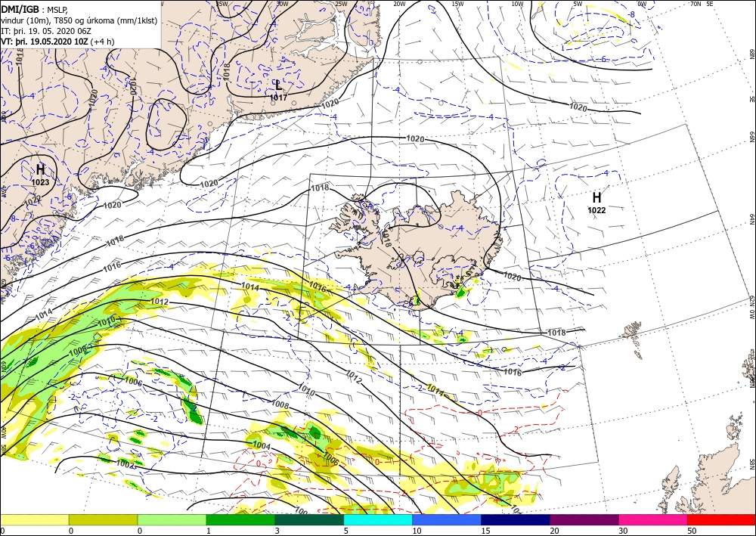Viewport: 756px width, 536px height.
Task: Click the red 50 mm legend swatch
Action: 721,520
